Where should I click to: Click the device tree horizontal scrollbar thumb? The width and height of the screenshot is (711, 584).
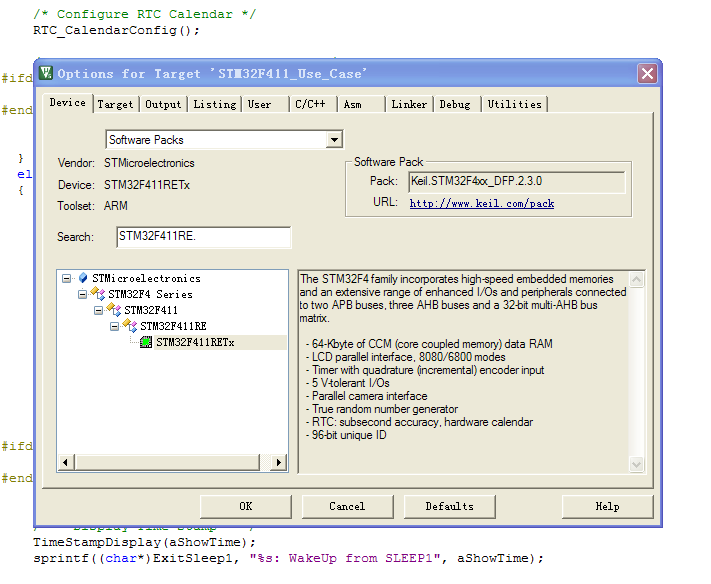point(167,462)
